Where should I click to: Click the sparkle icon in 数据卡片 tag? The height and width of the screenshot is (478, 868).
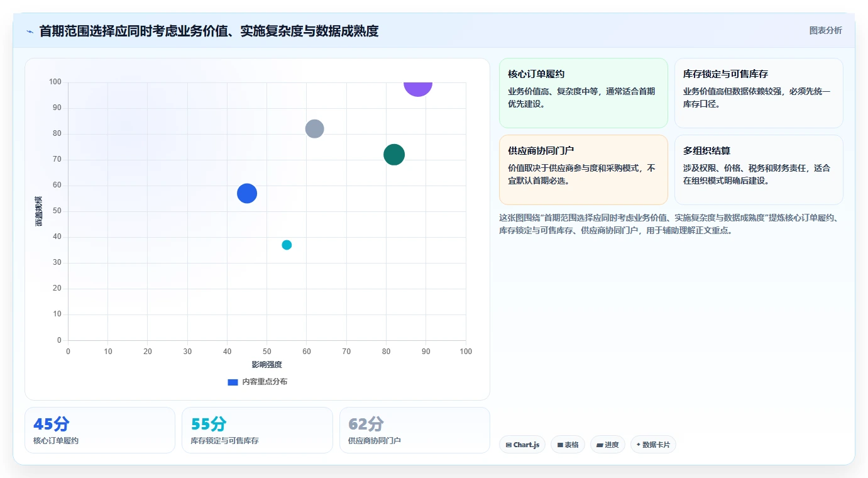639,445
